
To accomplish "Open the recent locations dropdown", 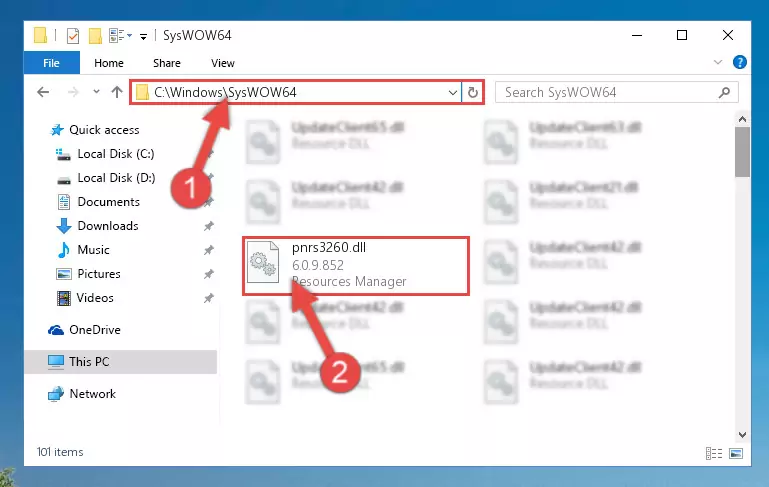I will point(96,92).
